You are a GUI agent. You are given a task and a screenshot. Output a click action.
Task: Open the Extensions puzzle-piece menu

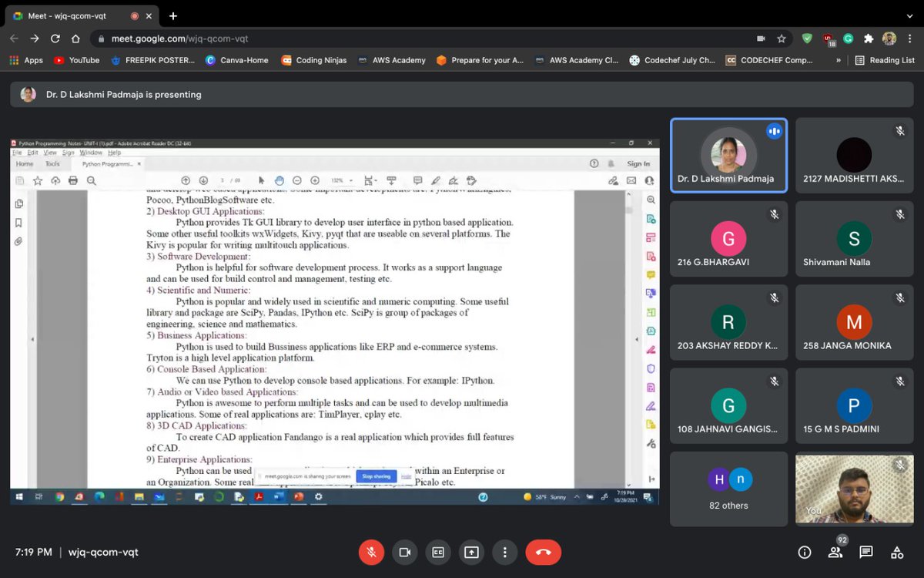coord(869,39)
